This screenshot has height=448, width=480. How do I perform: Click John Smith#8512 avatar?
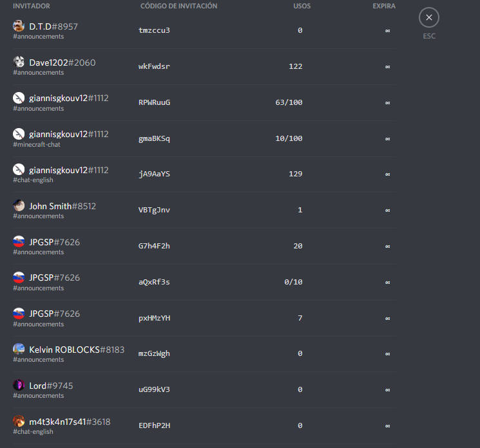pos(19,205)
